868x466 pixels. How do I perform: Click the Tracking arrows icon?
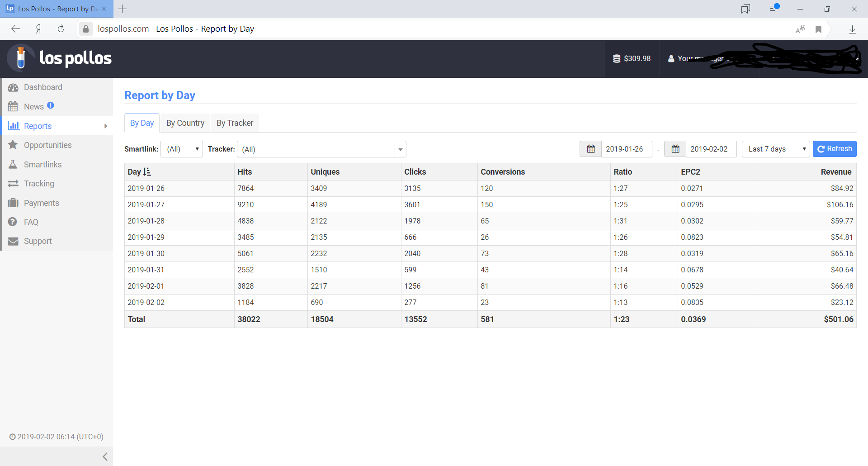pos(13,184)
